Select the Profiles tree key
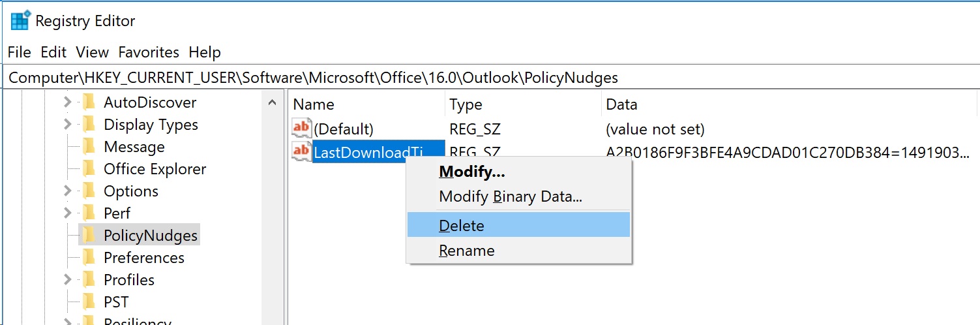Screen dimensions: 980x325 pos(129,280)
